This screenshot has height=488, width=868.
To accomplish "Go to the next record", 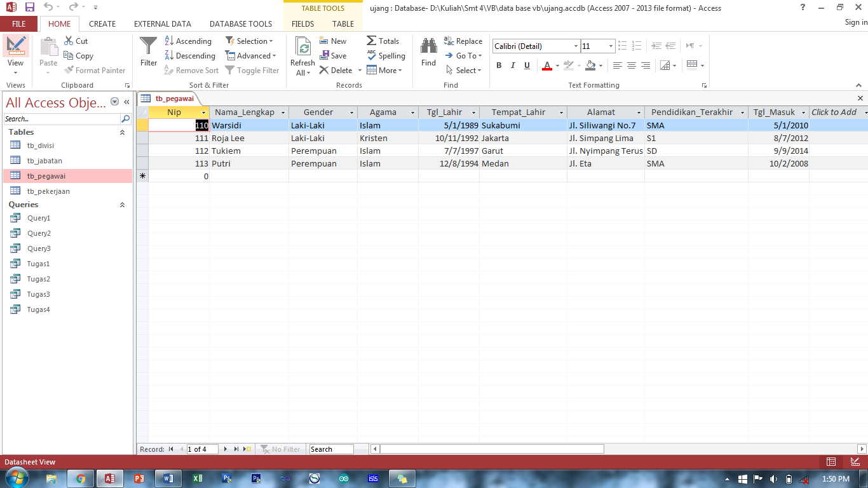I will coord(225,449).
